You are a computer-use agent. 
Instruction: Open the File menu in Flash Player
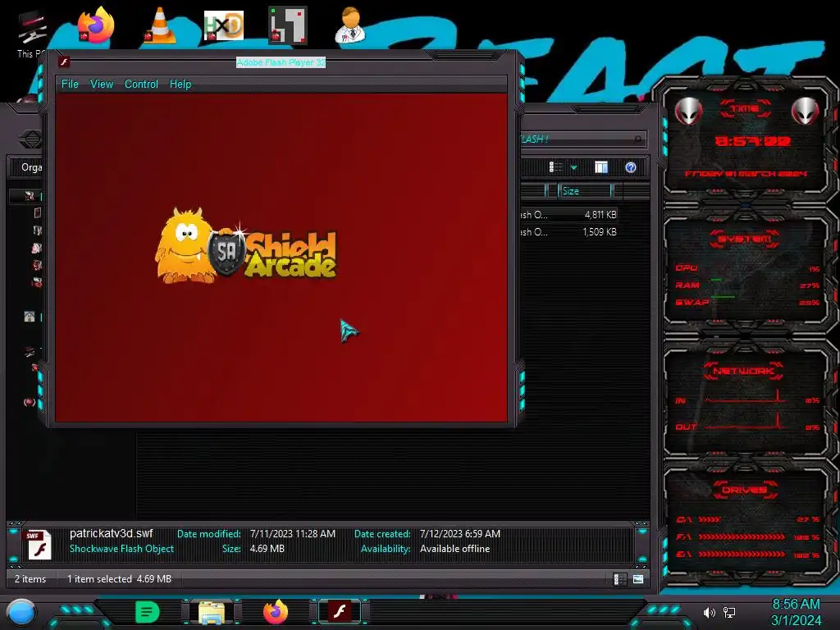pyautogui.click(x=70, y=84)
